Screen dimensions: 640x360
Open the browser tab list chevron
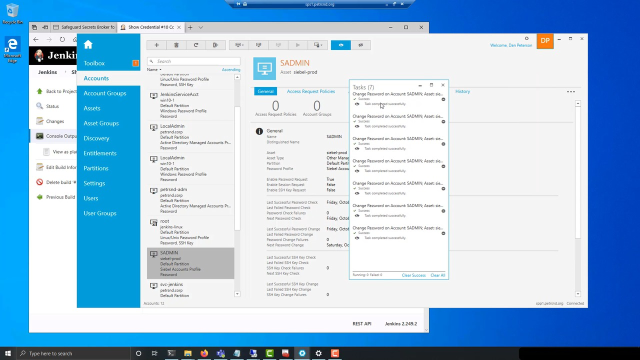pos(201,27)
